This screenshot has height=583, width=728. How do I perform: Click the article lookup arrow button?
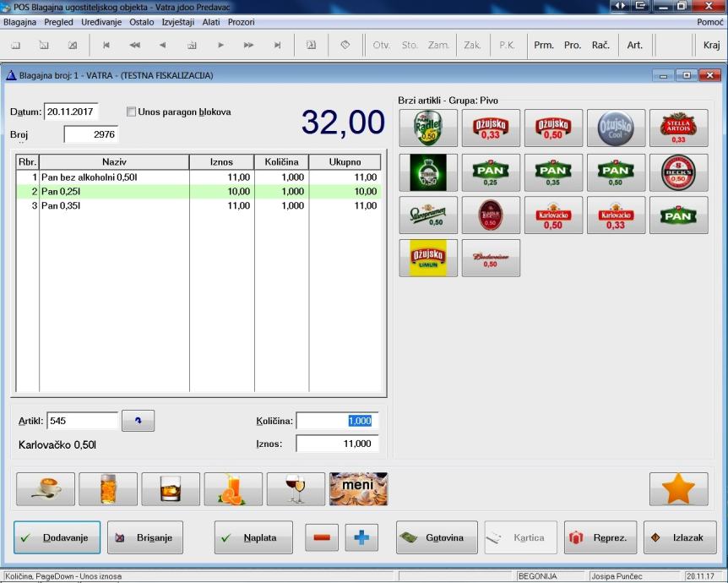click(x=138, y=421)
